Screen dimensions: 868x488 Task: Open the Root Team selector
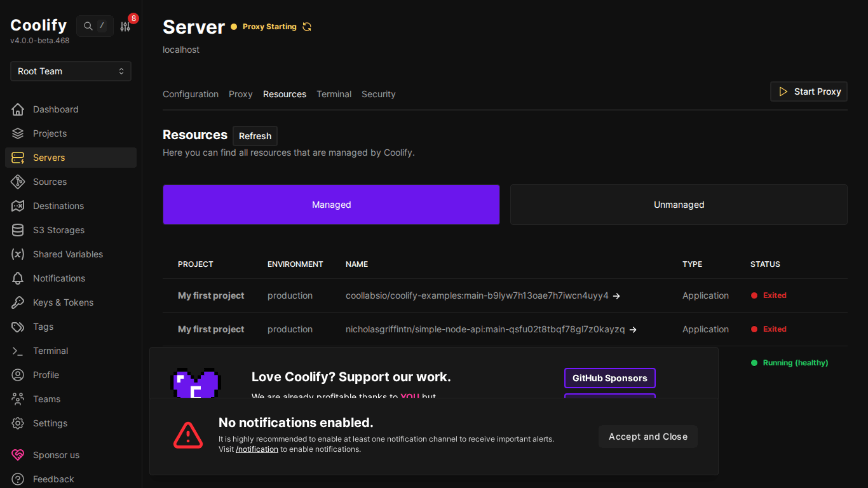70,71
